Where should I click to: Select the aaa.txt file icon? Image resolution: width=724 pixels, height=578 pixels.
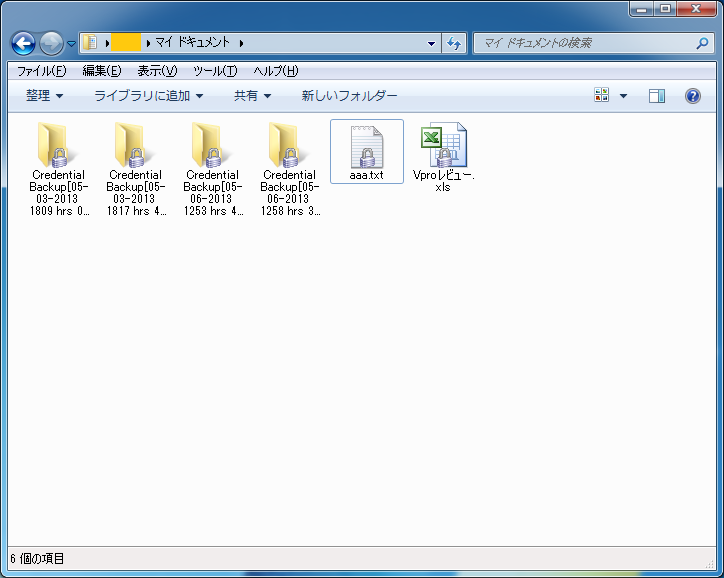click(x=367, y=147)
